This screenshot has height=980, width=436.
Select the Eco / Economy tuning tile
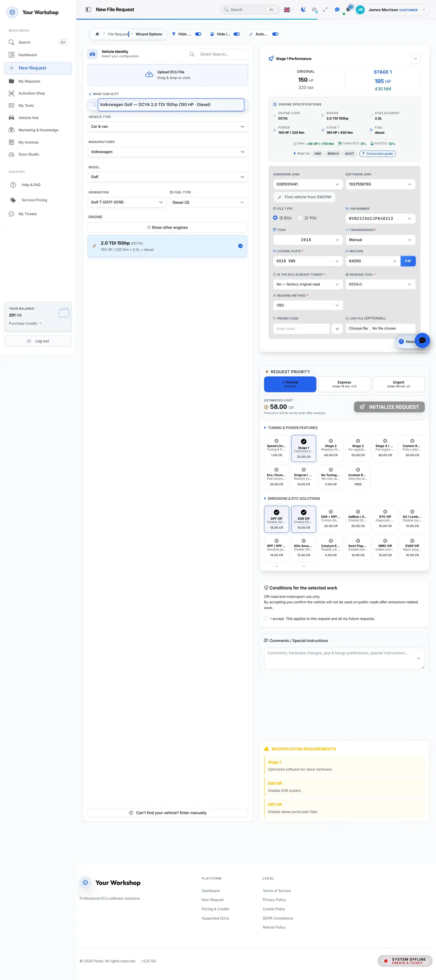coord(277,477)
